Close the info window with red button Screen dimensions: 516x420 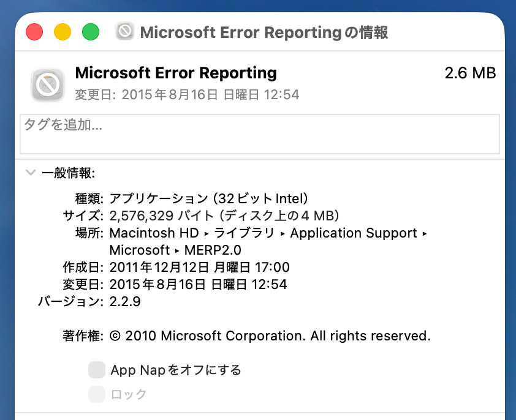[34, 31]
